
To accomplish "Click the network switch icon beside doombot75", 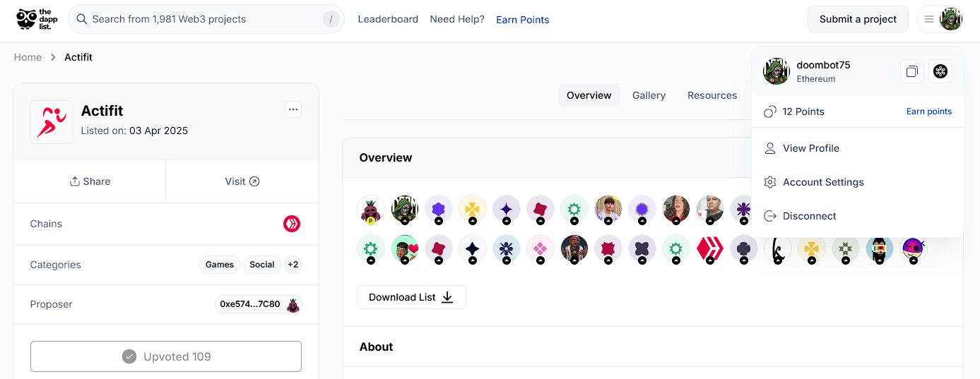I will point(940,71).
